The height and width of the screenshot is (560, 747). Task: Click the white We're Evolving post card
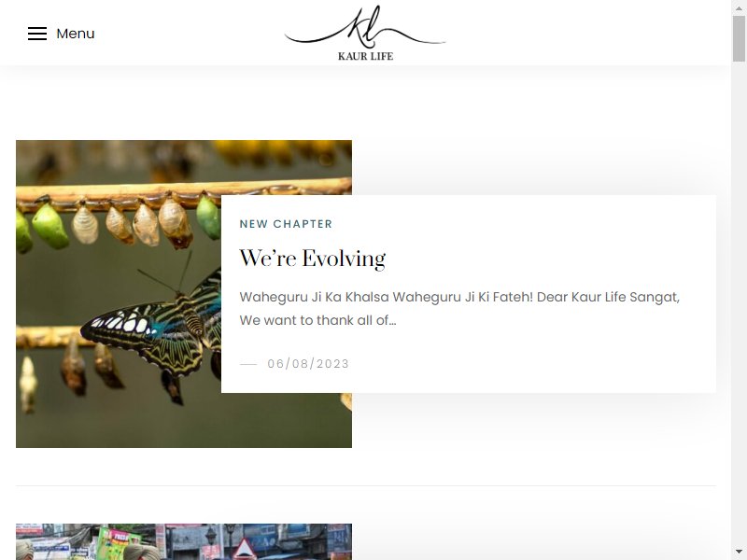[469, 294]
